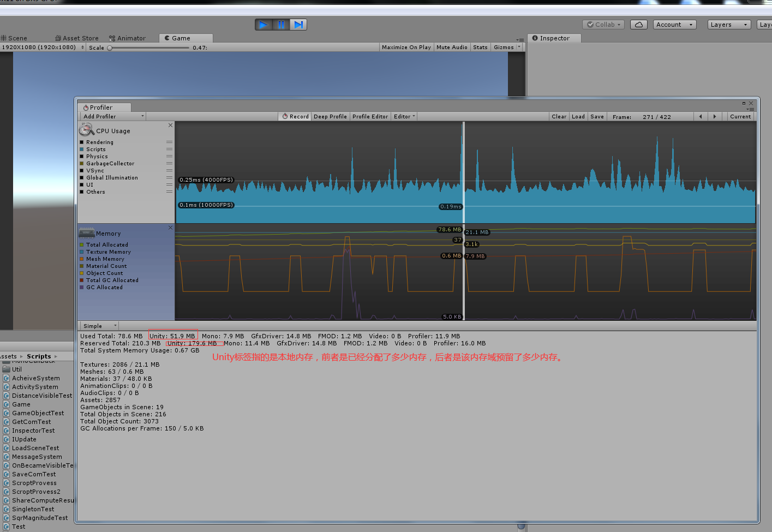Viewport: 772px width, 532px height.
Task: Open the game resolution dropdown
Action: click(x=43, y=47)
